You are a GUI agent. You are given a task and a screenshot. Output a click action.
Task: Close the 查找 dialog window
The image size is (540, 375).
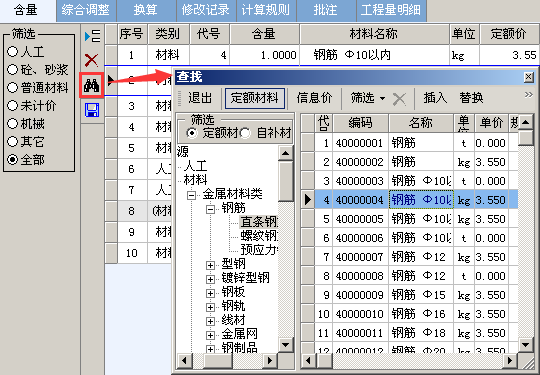[529, 77]
